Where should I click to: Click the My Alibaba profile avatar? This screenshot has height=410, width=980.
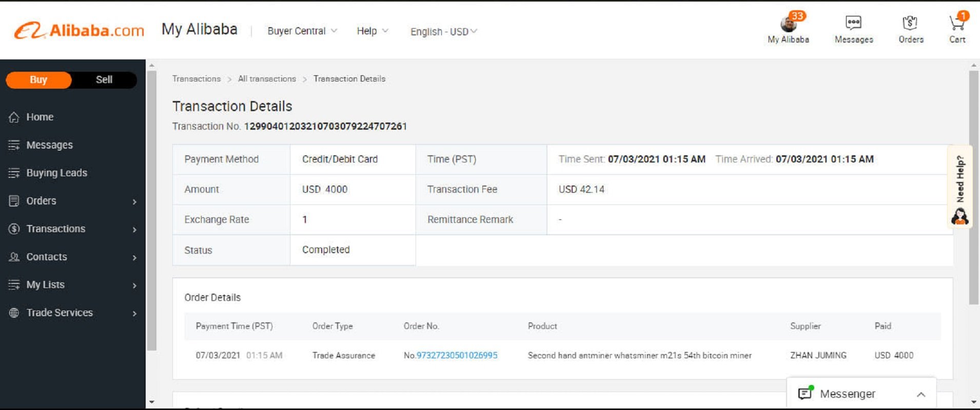788,24
